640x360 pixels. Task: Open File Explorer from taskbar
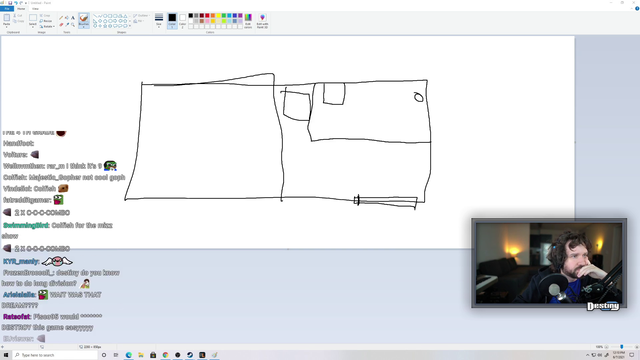click(141, 355)
